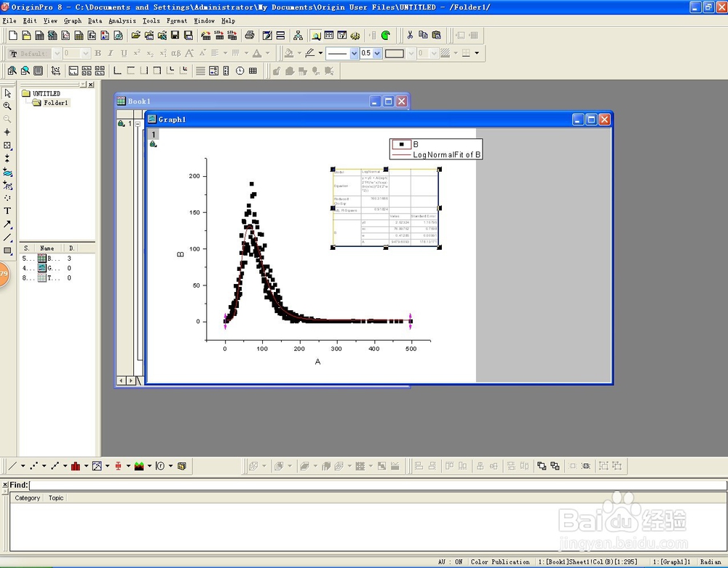Open the Format menu
Screen dimensions: 728x568
click(x=176, y=21)
